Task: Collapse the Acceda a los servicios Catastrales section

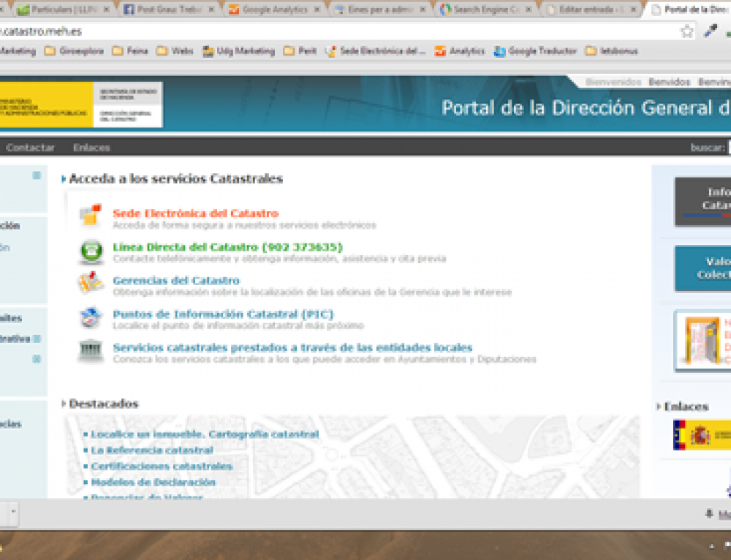Action: 64,178
